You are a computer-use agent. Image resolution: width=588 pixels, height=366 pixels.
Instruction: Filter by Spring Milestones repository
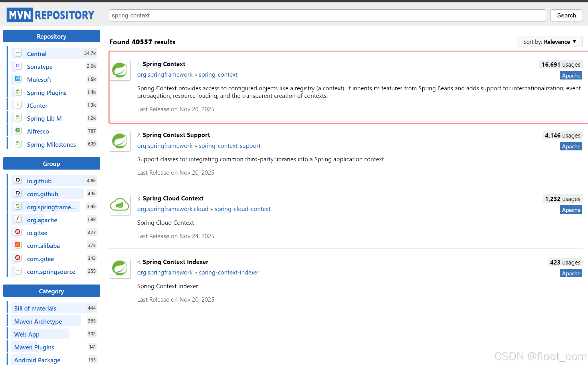point(52,144)
